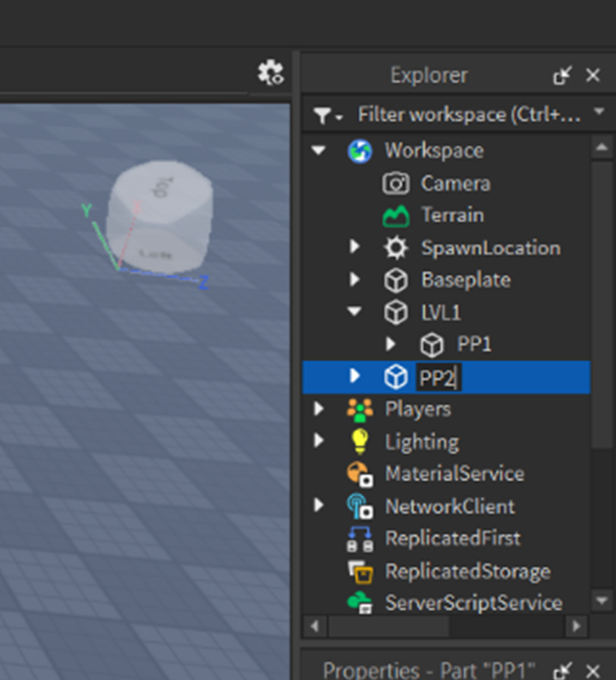Click the Explorer scroll up arrow

[601, 147]
